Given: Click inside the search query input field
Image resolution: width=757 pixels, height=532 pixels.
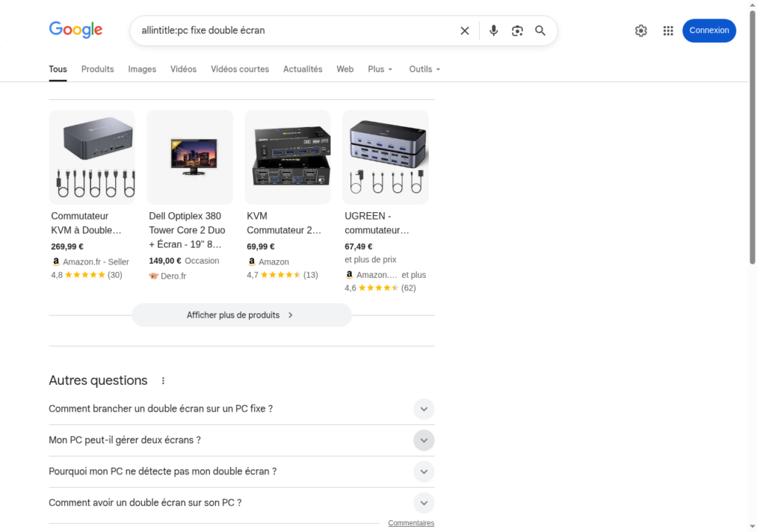Looking at the screenshot, I should coord(296,30).
